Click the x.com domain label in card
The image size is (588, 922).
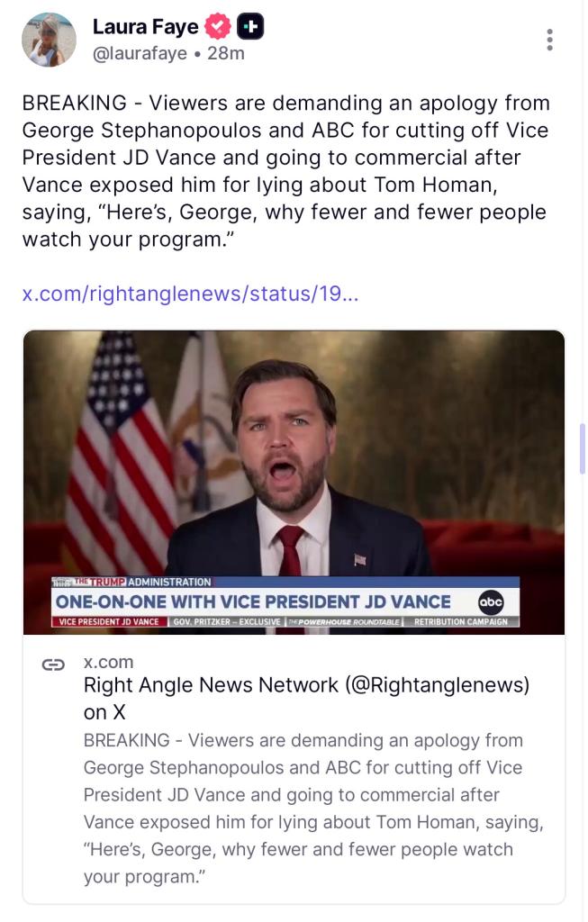coord(108,662)
